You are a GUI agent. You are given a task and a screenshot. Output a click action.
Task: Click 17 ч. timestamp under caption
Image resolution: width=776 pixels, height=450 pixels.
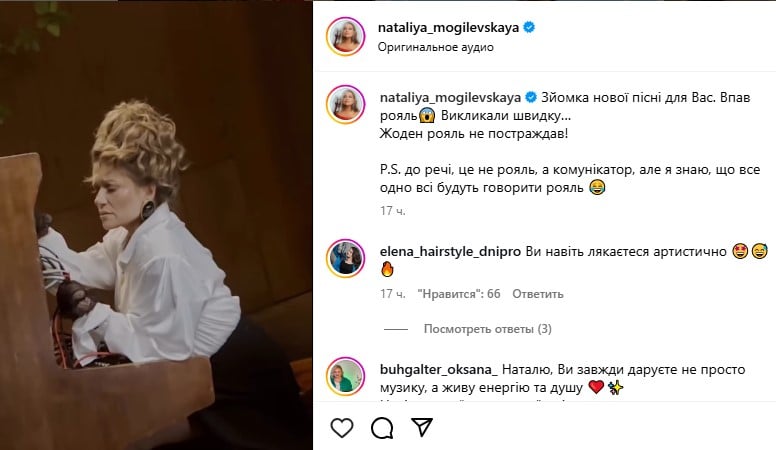[393, 211]
